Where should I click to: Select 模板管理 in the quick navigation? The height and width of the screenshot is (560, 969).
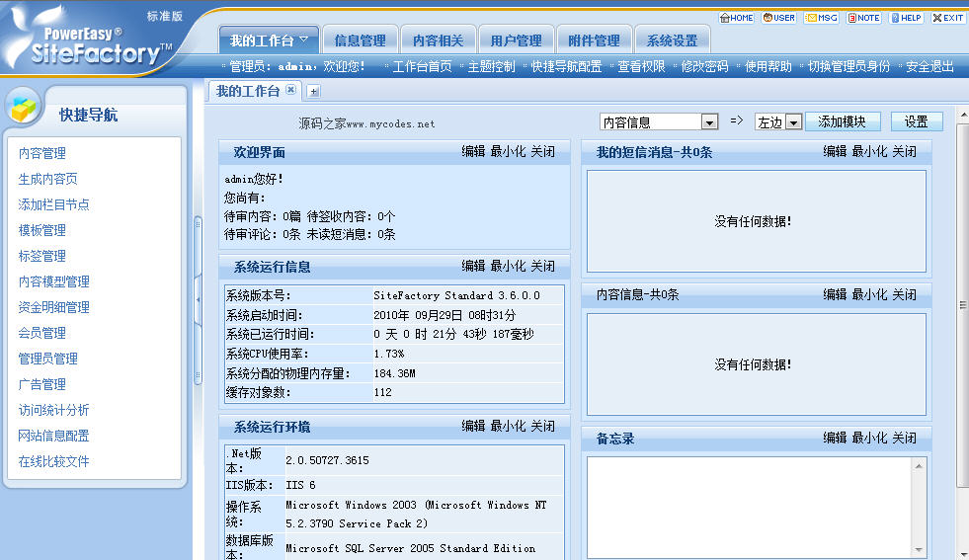pos(41,230)
